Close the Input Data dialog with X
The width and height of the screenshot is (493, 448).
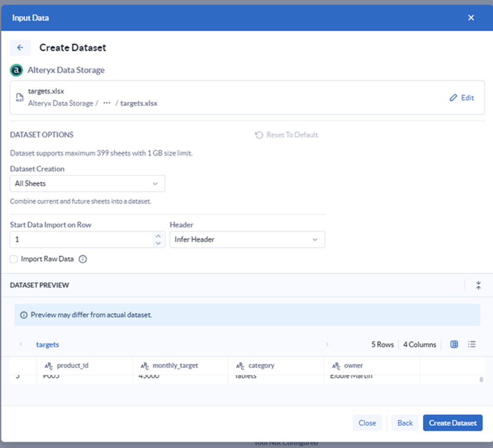coord(471,18)
